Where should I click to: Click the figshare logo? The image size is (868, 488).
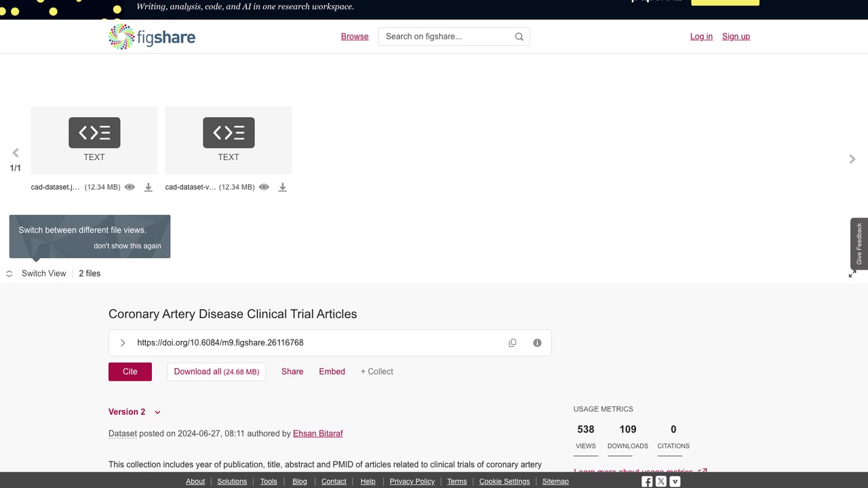coord(152,37)
